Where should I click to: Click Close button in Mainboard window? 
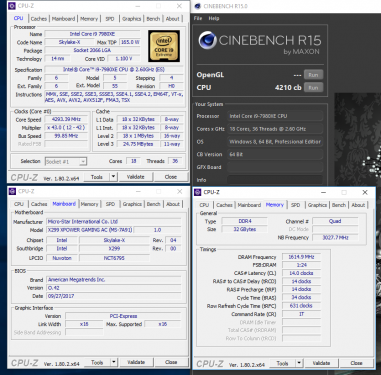(x=171, y=362)
